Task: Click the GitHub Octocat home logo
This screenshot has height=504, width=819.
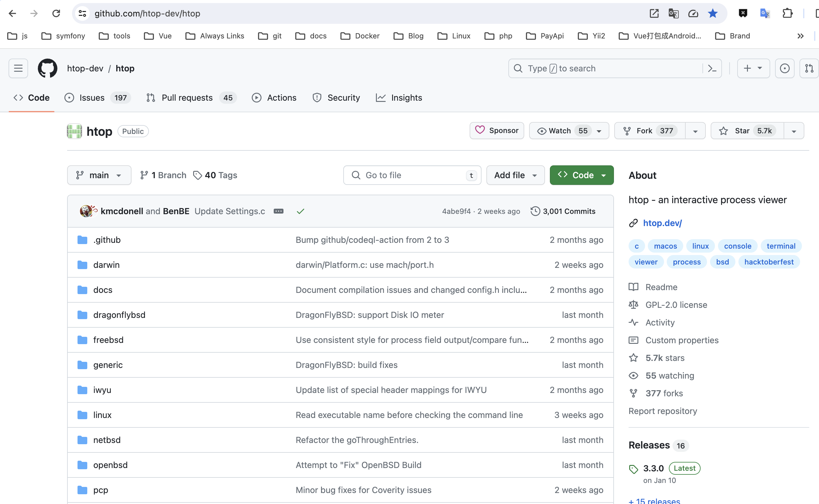Action: point(47,68)
